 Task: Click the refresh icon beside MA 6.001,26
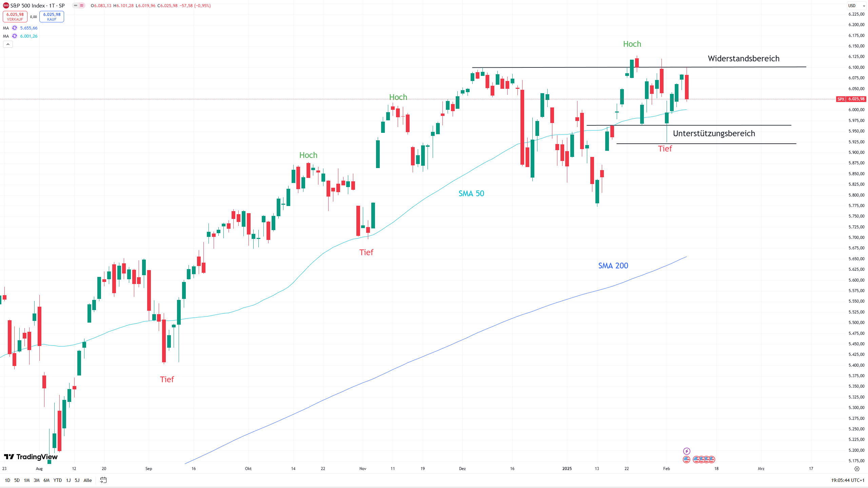pos(15,36)
